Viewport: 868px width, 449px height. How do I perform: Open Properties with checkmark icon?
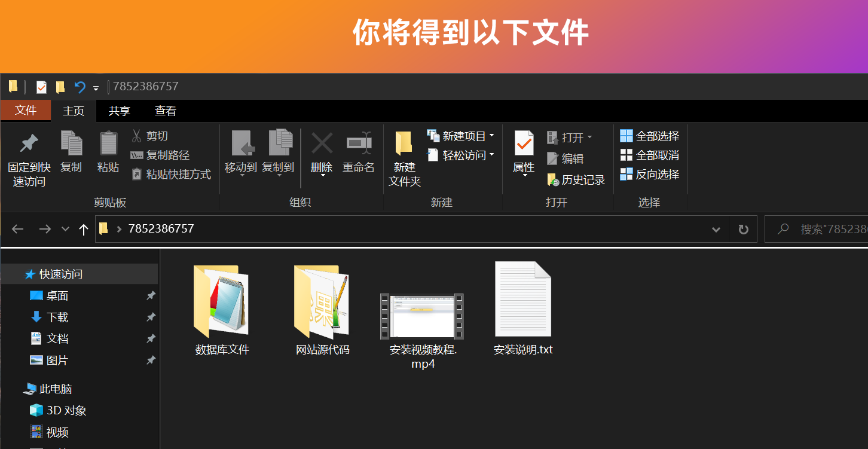tap(524, 144)
